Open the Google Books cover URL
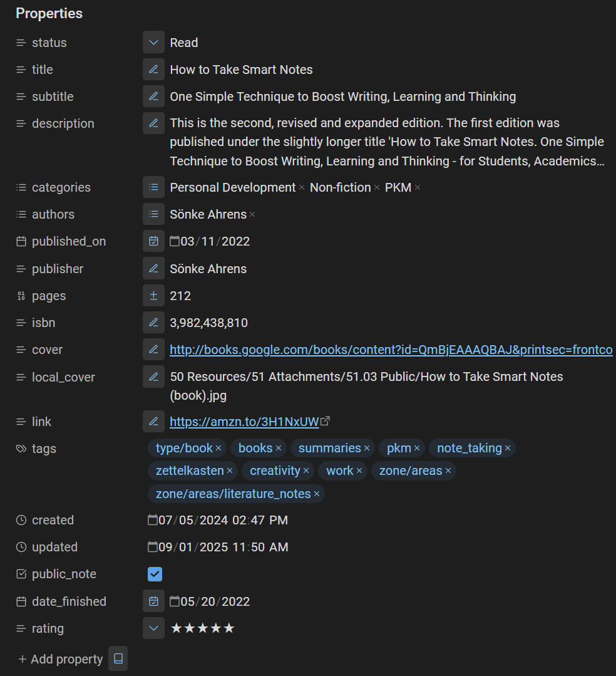This screenshot has width=616, height=676. pyautogui.click(x=391, y=350)
